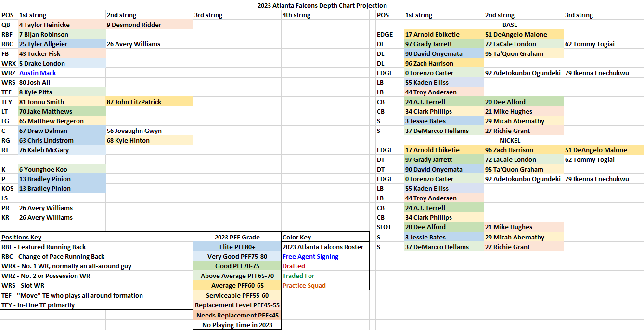644x330 pixels.
Task: Select 96 Zach Harrison in the NICKEL EDGE row
Action: [524, 150]
